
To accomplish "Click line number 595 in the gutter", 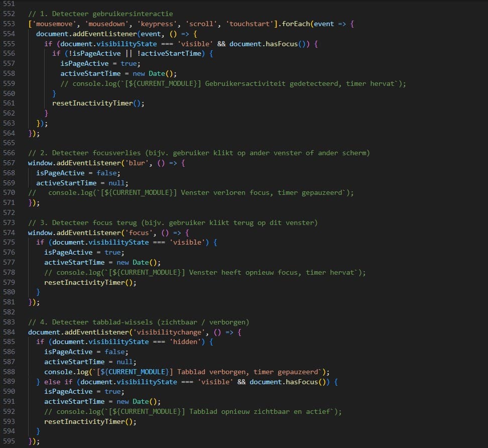I will 9,441.
